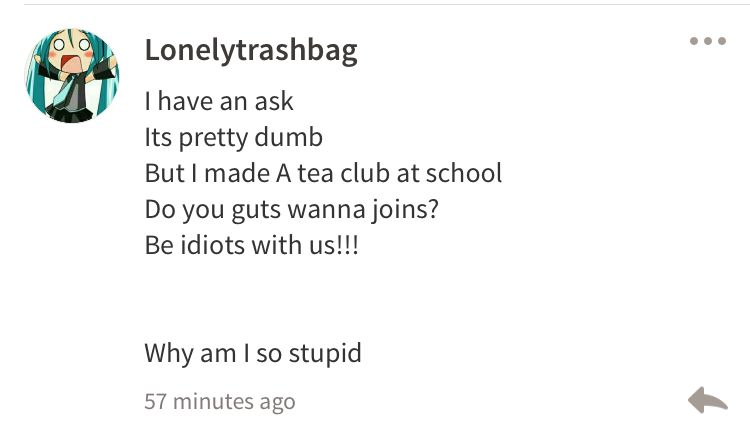Select the 'Be idiots with us!!!' line
This screenshot has width=750, height=435.
[x=252, y=245]
